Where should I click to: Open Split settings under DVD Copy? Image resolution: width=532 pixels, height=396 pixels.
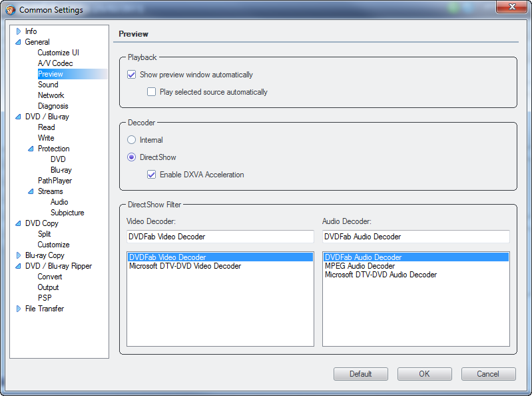click(x=45, y=234)
